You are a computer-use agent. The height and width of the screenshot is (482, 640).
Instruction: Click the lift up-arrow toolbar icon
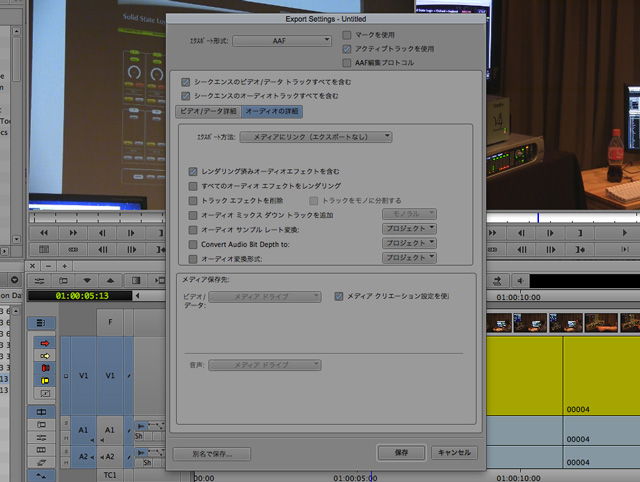tap(110, 280)
